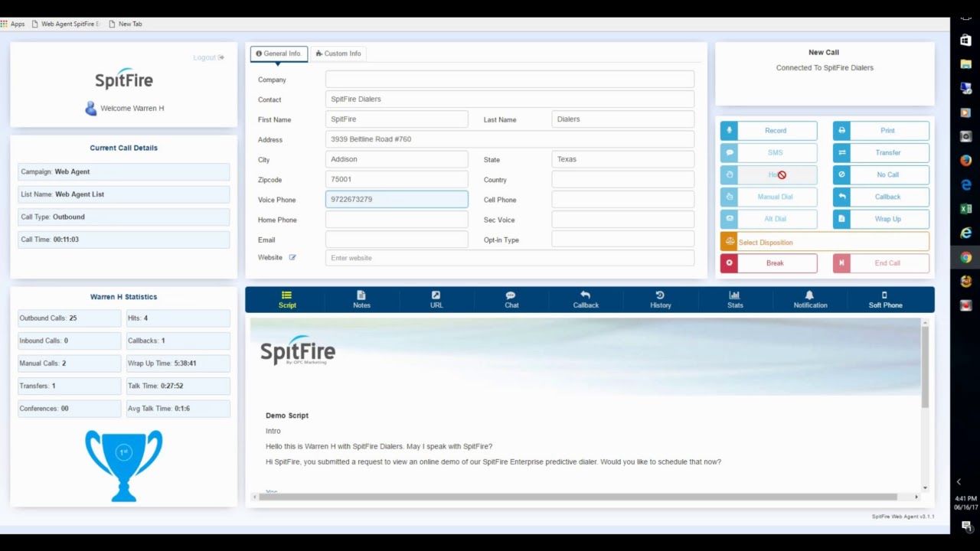Click the Chrome taskbar icon
Screen dimensions: 980x551
pos(965,257)
